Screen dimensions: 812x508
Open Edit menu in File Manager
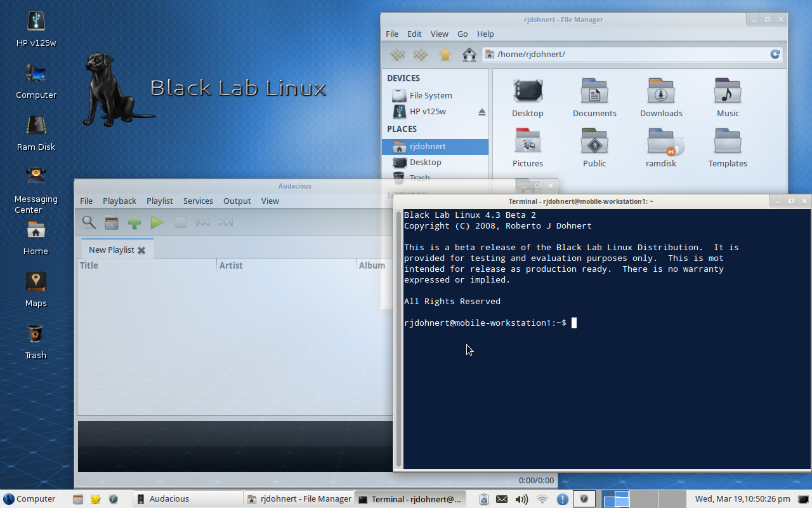click(x=414, y=34)
